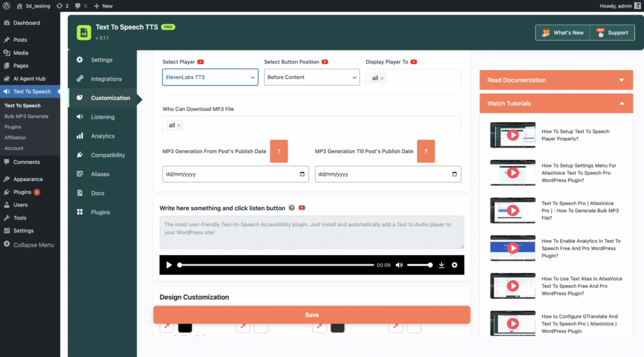Click YouTube icon beside Select Button Position
This screenshot has height=357, width=644.
click(x=325, y=62)
